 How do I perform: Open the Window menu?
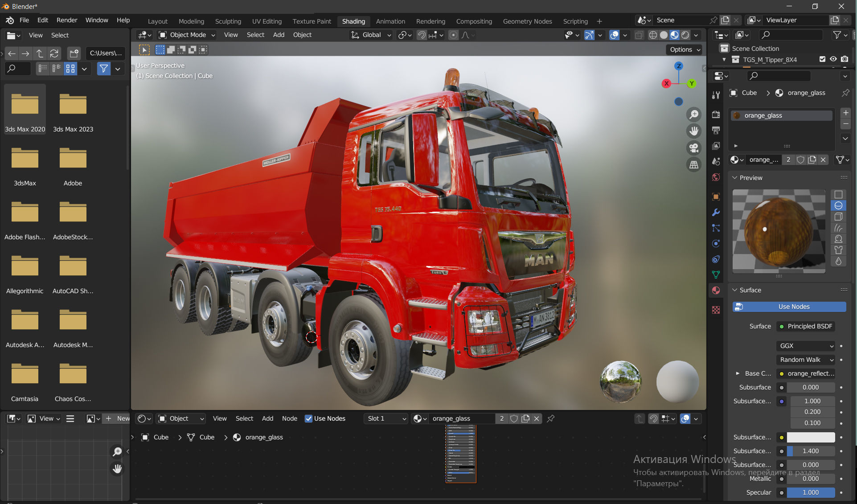click(97, 20)
